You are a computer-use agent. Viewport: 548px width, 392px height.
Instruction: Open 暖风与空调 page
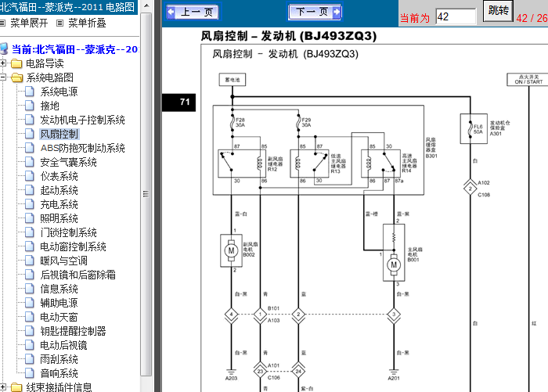(63, 261)
